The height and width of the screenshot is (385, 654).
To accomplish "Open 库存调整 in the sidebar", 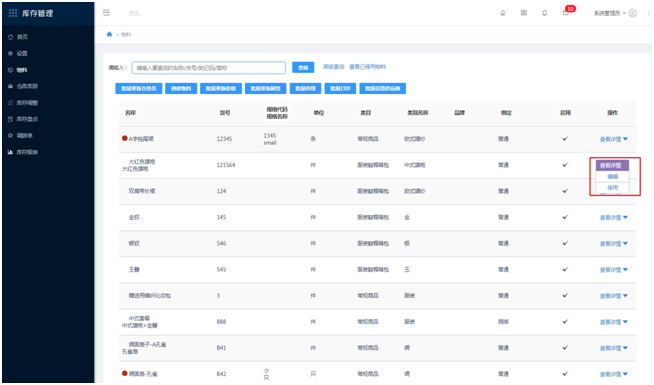I will 27,103.
